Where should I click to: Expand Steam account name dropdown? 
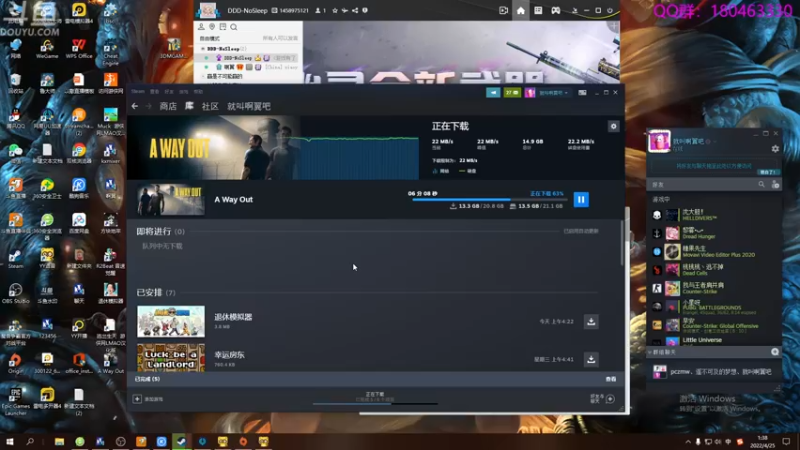554,93
